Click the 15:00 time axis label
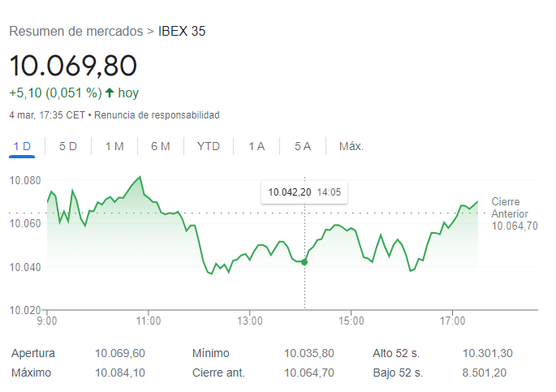Screen dimensions: 556x392 click(x=350, y=321)
